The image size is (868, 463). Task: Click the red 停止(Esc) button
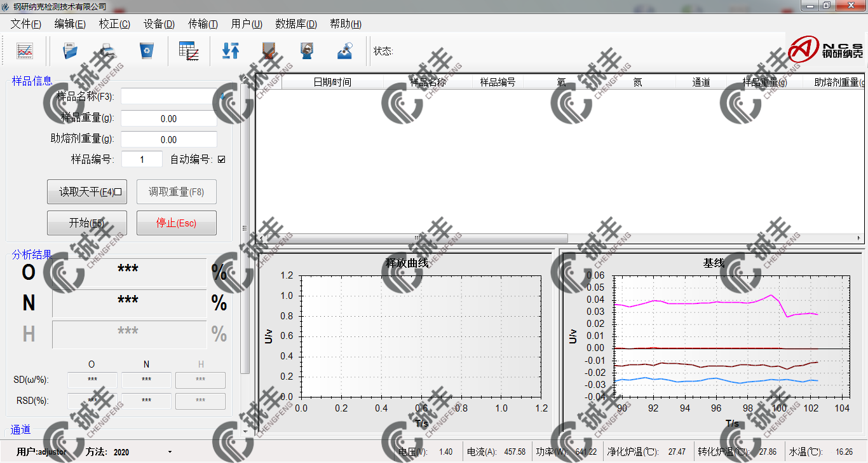coord(177,223)
